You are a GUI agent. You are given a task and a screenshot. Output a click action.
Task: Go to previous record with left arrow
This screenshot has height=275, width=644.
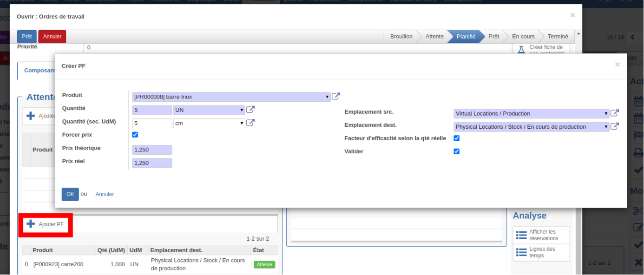pyautogui.click(x=632, y=37)
